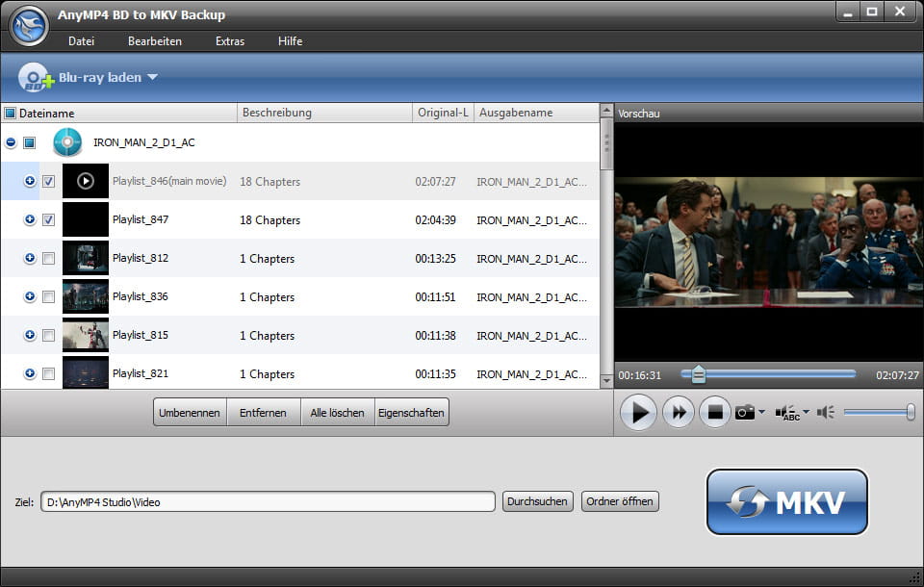Image resolution: width=924 pixels, height=587 pixels.
Task: Open the Bearbeiten menu
Action: point(155,41)
